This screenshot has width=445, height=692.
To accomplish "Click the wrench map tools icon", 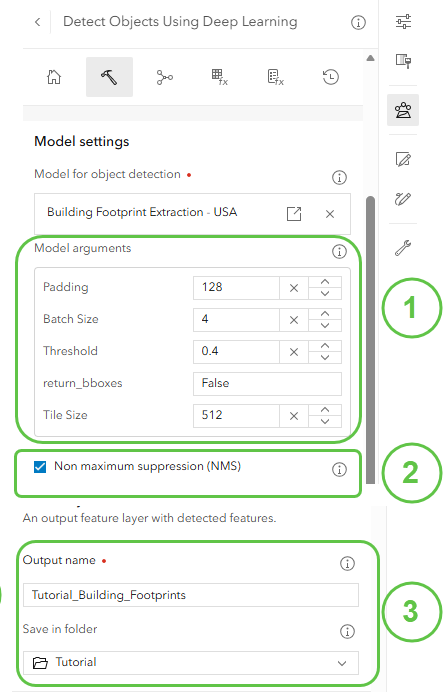I will 403,248.
